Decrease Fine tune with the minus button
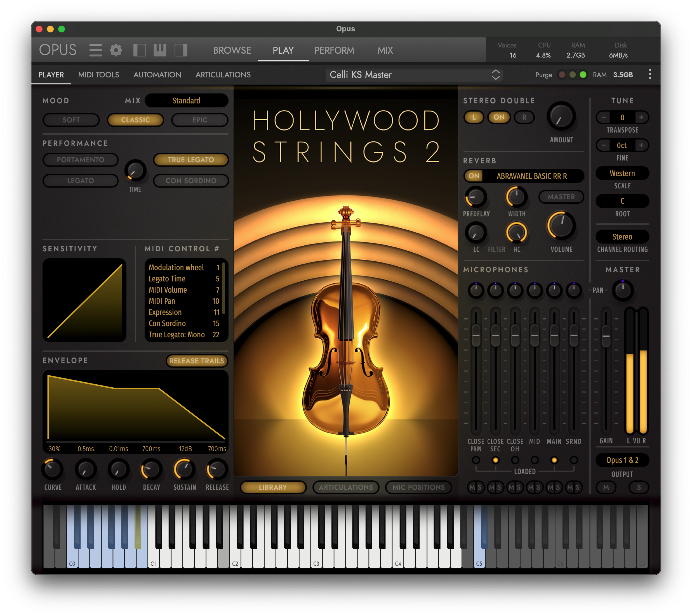 [604, 145]
